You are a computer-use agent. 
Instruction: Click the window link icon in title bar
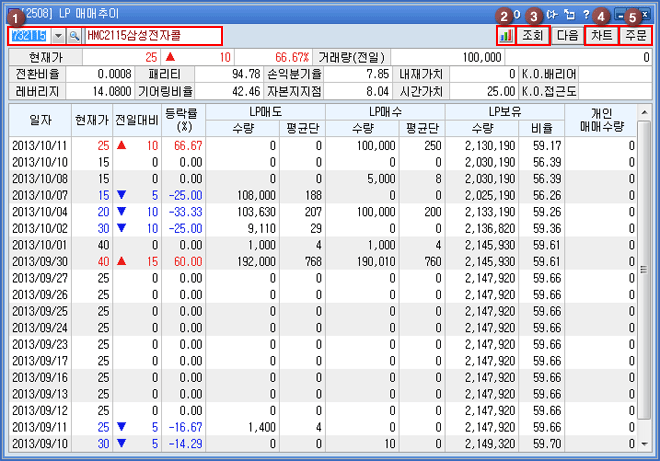coord(550,15)
